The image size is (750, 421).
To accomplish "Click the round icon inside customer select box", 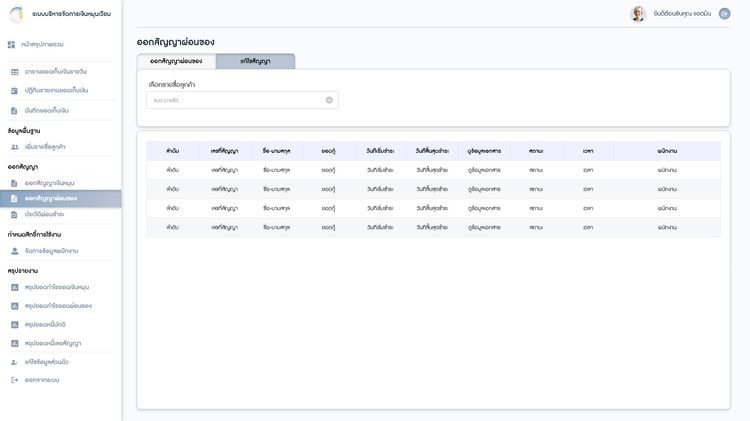I will tap(329, 100).
